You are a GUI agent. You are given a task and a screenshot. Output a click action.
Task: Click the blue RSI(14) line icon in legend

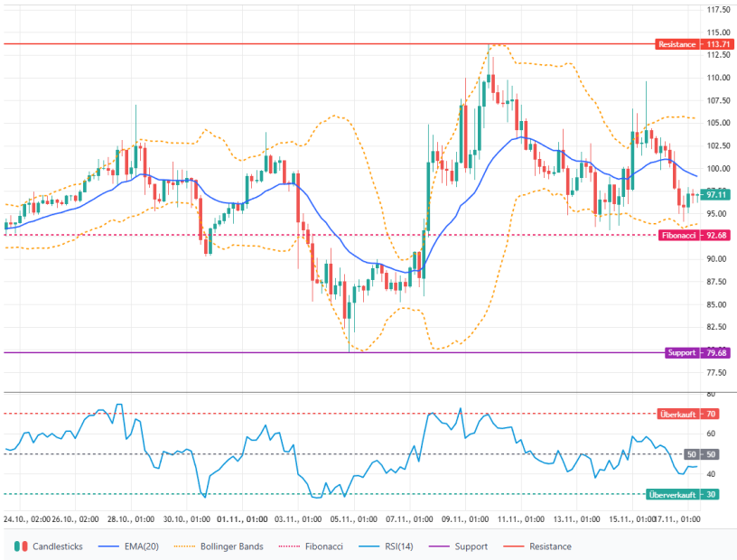point(368,546)
